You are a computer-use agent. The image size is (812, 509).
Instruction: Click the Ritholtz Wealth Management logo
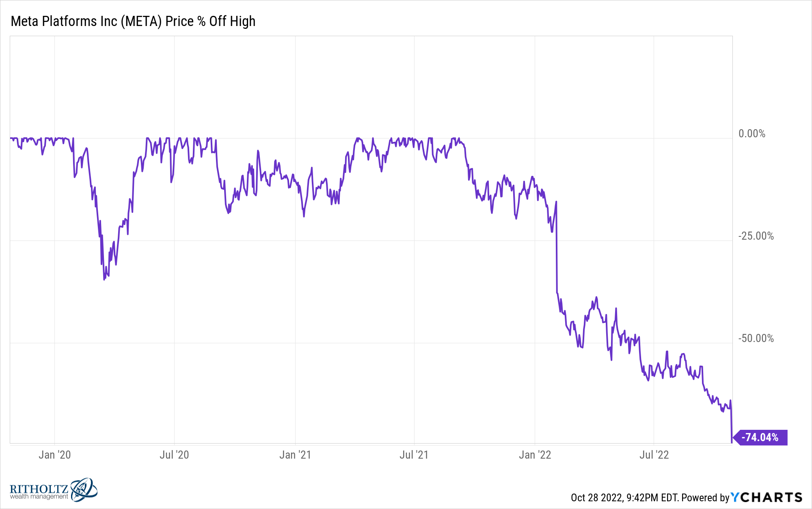[x=53, y=490]
